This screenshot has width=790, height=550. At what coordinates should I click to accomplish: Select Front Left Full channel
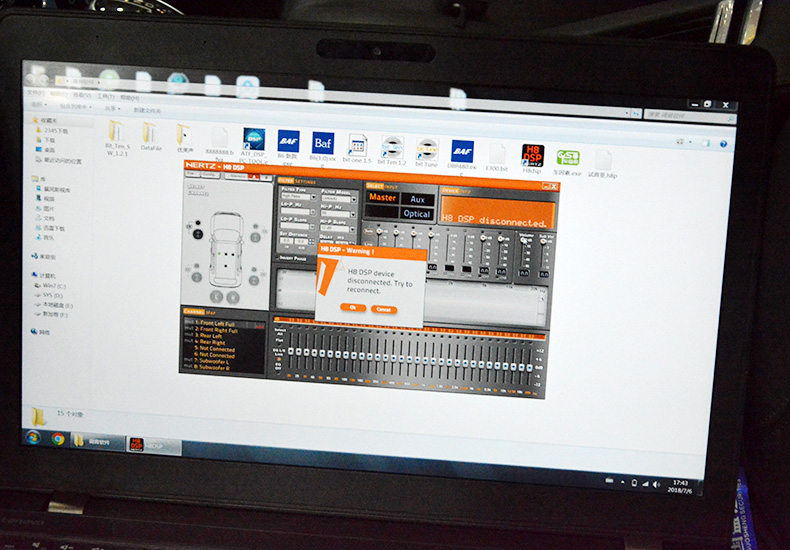pyautogui.click(x=217, y=323)
